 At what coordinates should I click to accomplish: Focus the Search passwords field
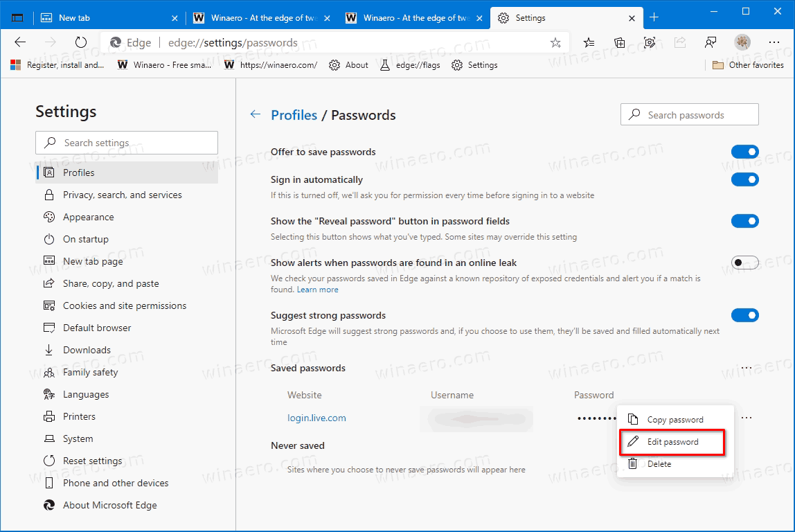690,114
